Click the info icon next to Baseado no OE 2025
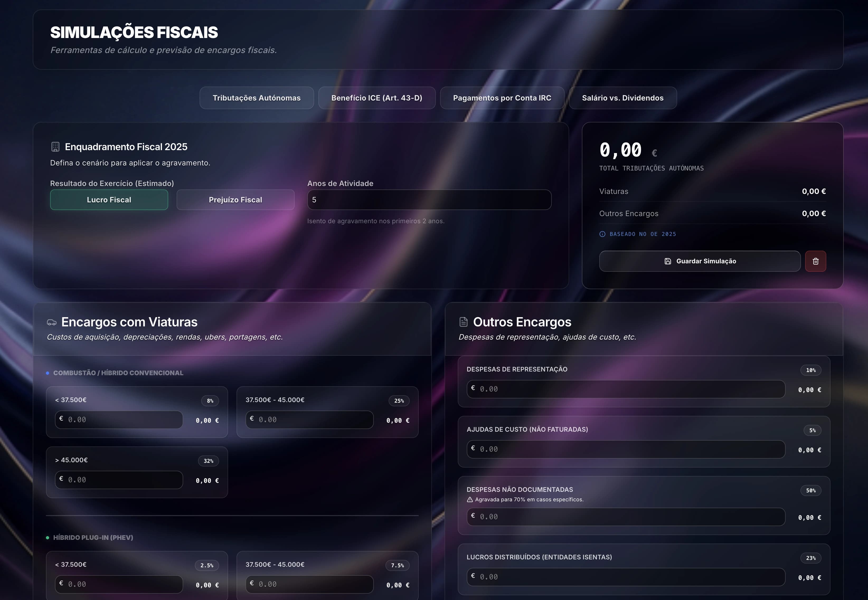The height and width of the screenshot is (600, 868). [602, 234]
